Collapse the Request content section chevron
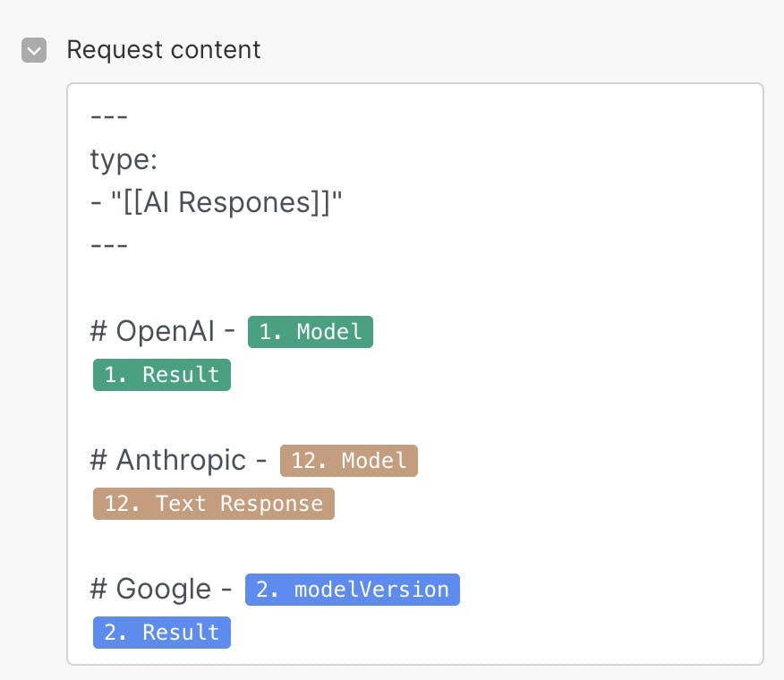Screen dimensions: 784x680 34,50
